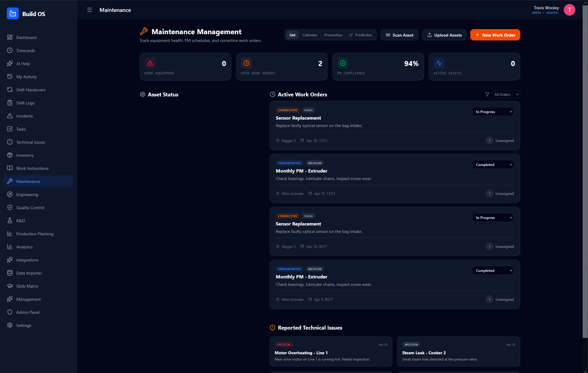Open Admin Panel shield icon
This screenshot has width=588, height=373.
pos(10,312)
